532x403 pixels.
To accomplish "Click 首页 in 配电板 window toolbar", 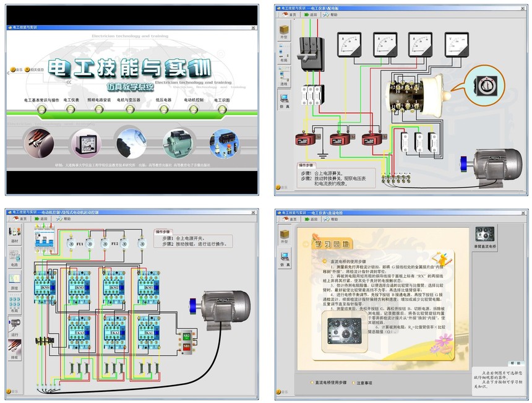I will click(288, 14).
